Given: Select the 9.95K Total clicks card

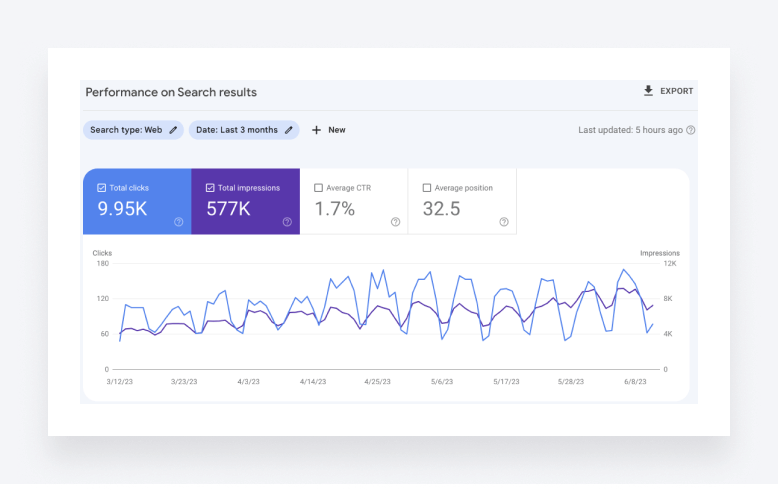Looking at the screenshot, I should point(135,209).
